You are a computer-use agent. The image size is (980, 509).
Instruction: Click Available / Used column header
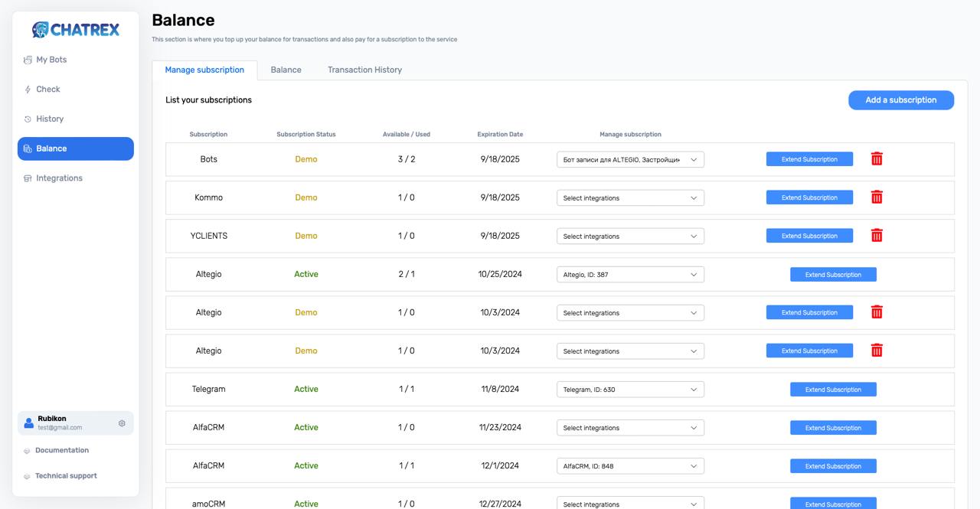(407, 134)
